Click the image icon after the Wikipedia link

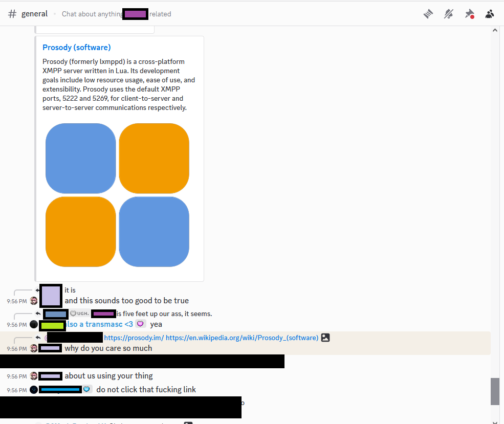click(x=325, y=338)
